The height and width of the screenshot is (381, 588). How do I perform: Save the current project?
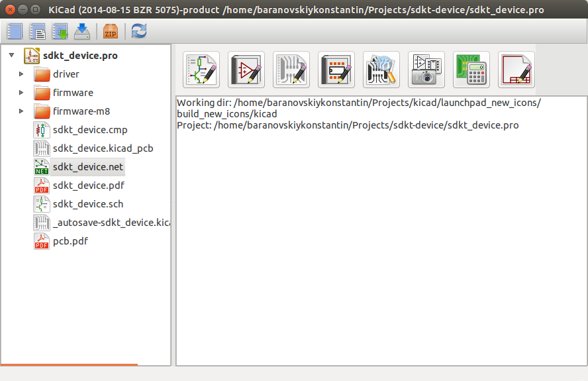click(82, 31)
